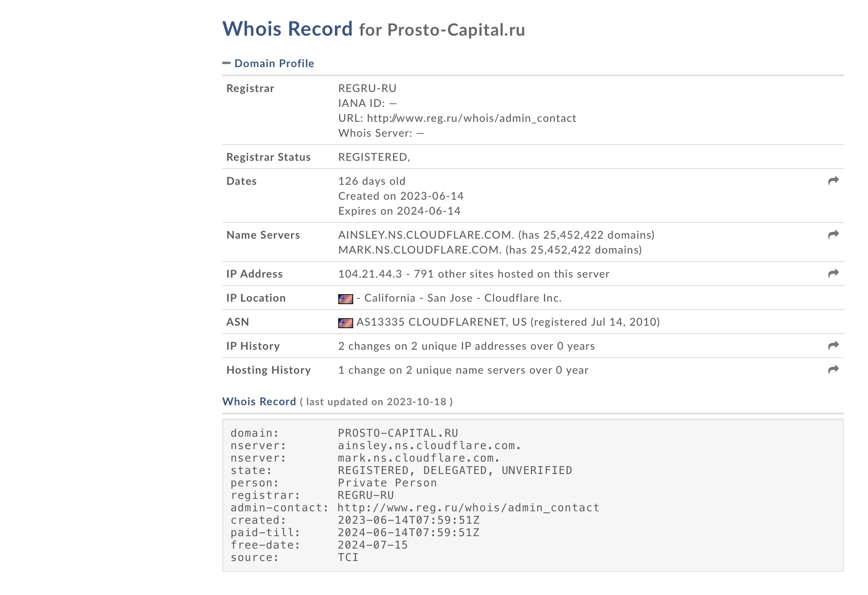Click the Domain Profile heading

[274, 63]
